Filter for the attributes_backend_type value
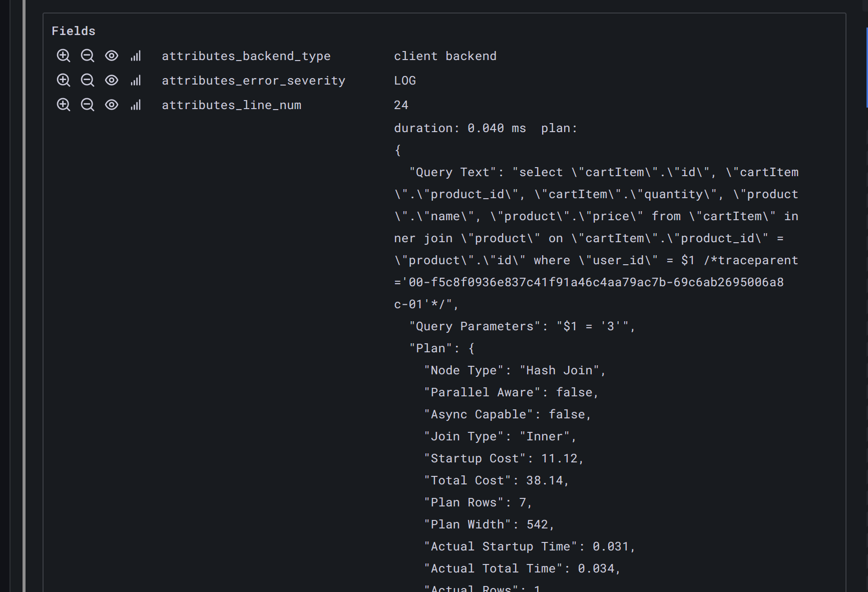The height and width of the screenshot is (592, 868). (64, 56)
